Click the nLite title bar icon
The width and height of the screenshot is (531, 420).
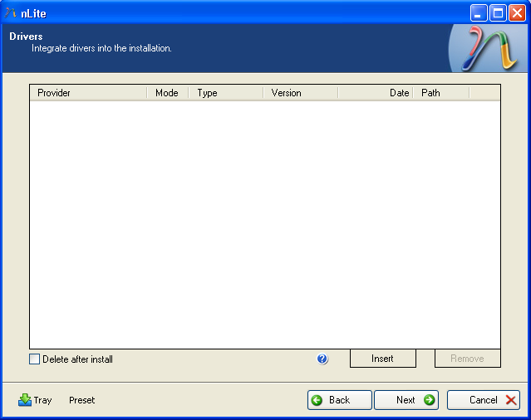[x=10, y=13]
